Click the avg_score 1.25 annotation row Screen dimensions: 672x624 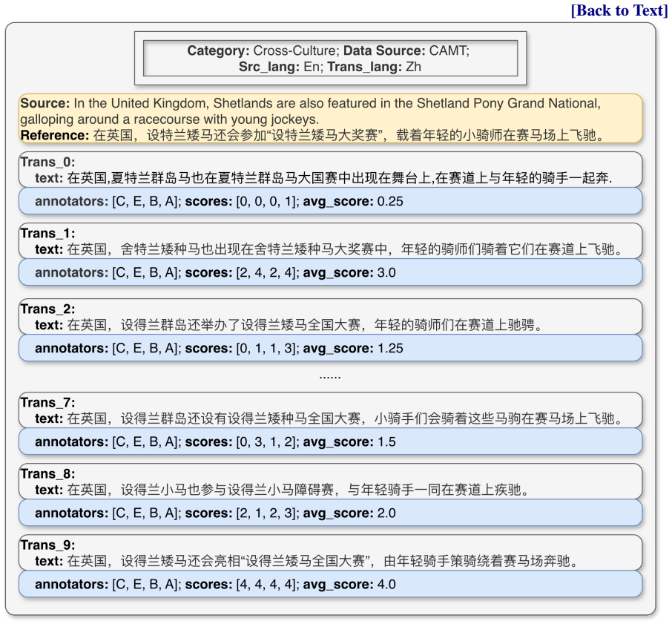pos(330,348)
